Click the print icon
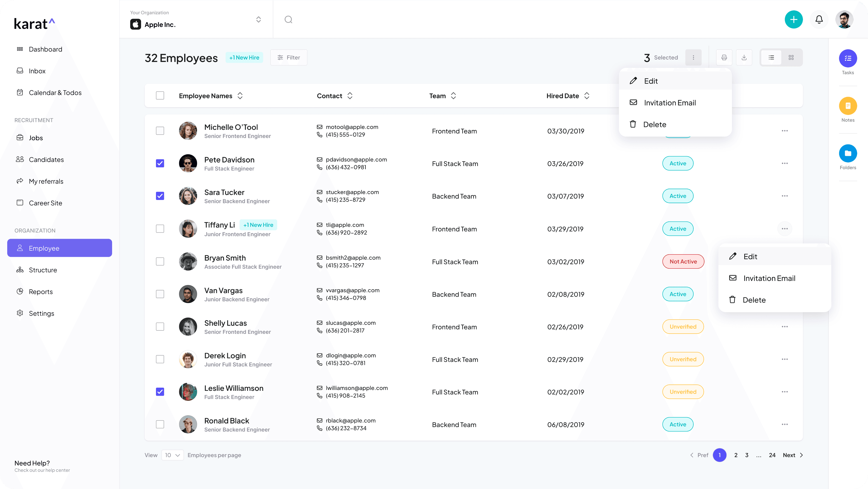 point(724,58)
